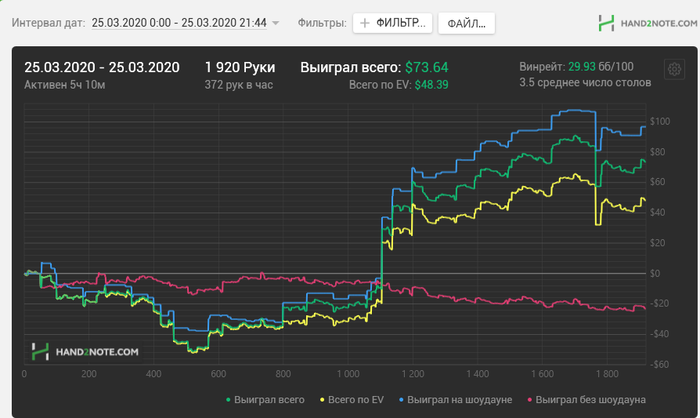Click the 1 800 x-axis label
Viewport: 700px width, 418px height.
coord(607,374)
